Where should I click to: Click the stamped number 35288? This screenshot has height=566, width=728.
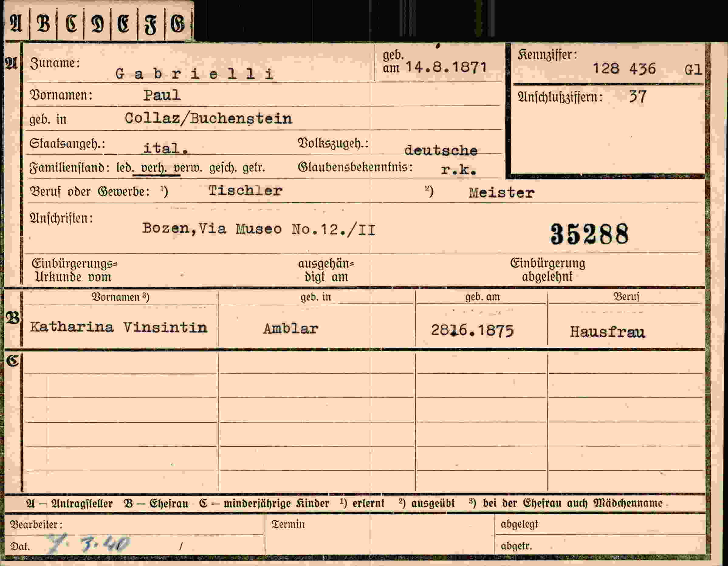pyautogui.click(x=589, y=234)
